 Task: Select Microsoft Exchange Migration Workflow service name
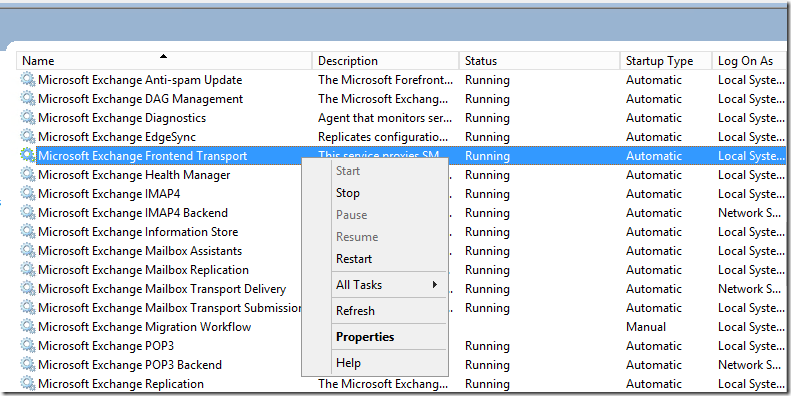point(144,327)
